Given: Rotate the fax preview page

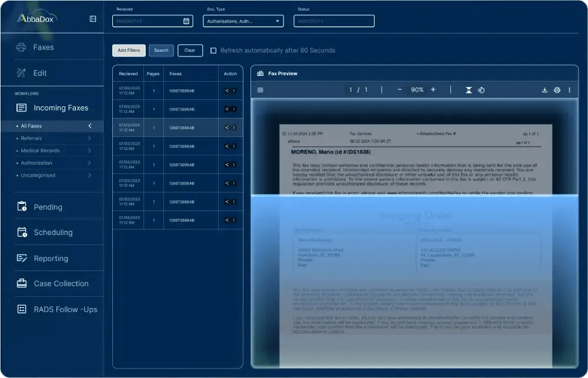Looking at the screenshot, I should click(481, 90).
